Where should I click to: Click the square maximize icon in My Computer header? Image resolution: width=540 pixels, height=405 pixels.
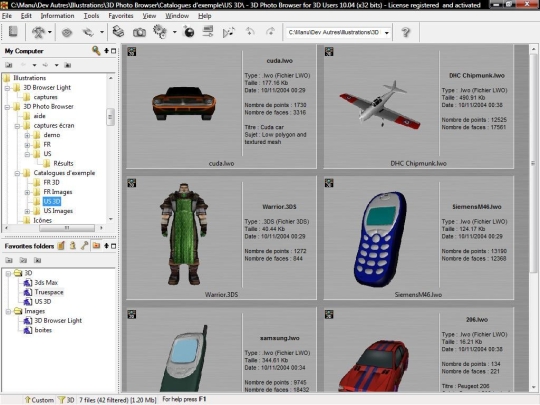click(113, 51)
